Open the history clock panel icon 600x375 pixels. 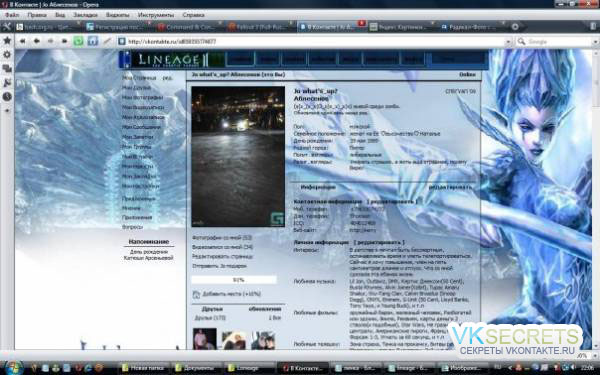tap(7, 97)
